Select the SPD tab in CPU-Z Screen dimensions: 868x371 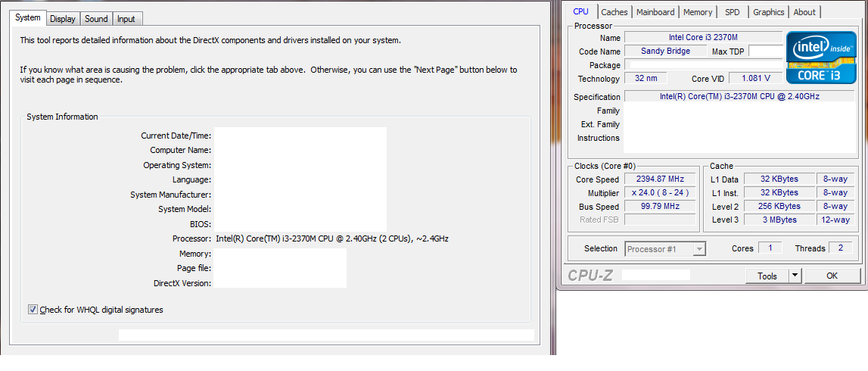[x=732, y=12]
